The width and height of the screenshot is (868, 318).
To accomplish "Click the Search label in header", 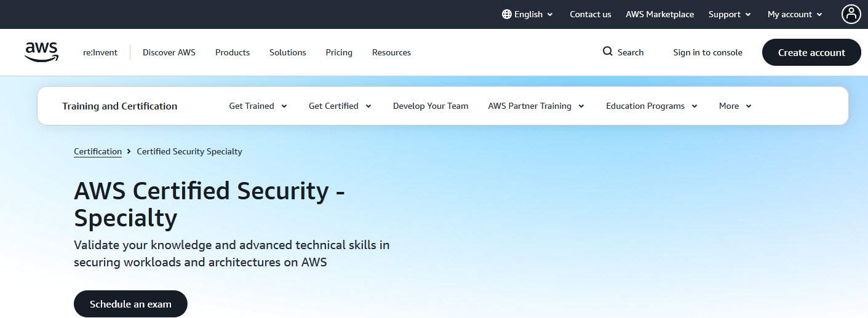I will (631, 52).
